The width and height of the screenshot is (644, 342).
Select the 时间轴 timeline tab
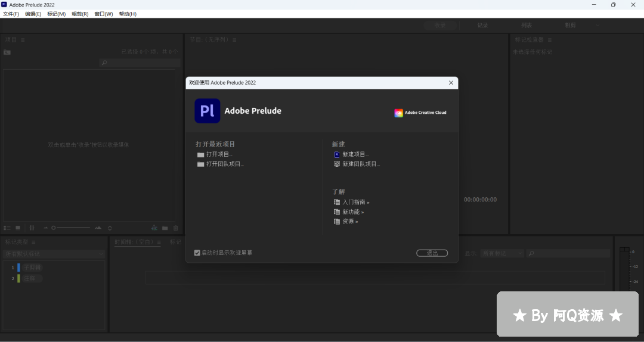[x=134, y=242]
